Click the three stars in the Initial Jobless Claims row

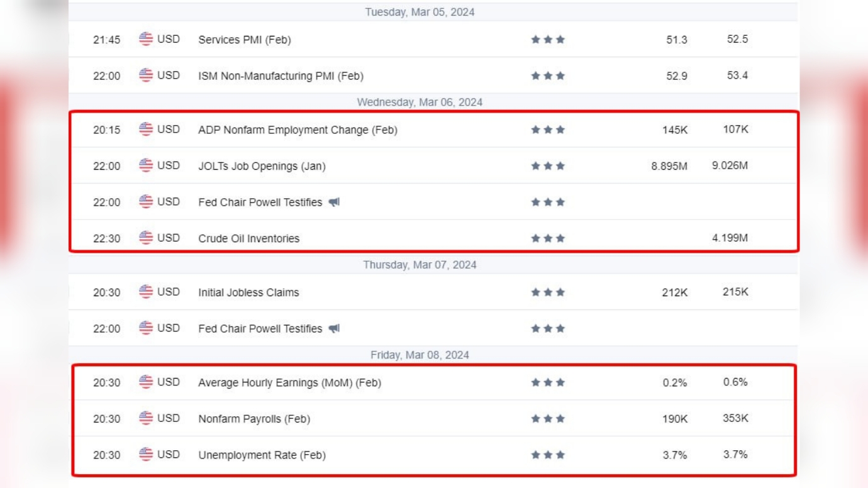(x=548, y=292)
